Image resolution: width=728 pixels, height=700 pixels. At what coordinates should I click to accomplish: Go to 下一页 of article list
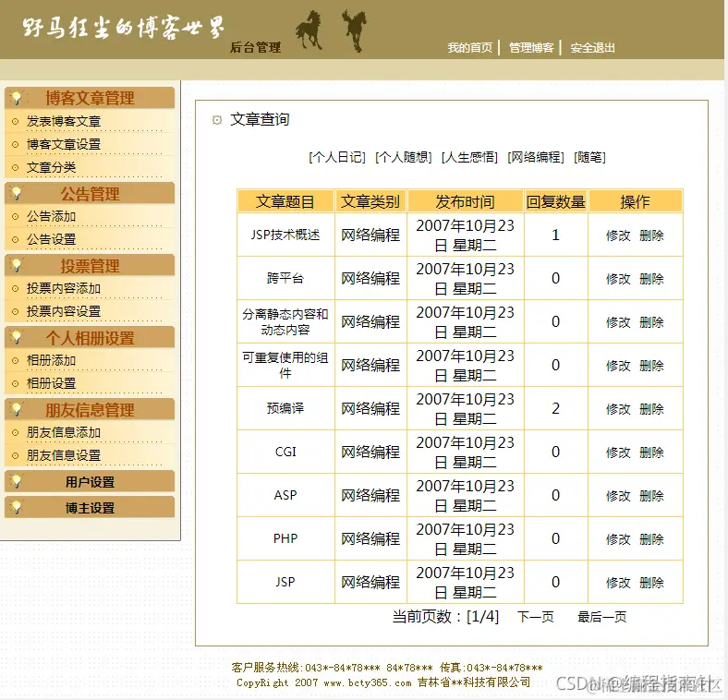[535, 617]
